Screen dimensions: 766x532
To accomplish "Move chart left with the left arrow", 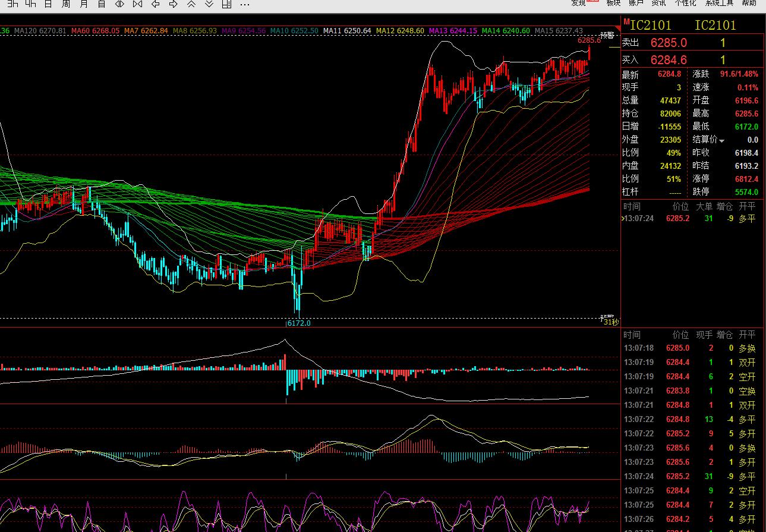I will click(x=156, y=4).
